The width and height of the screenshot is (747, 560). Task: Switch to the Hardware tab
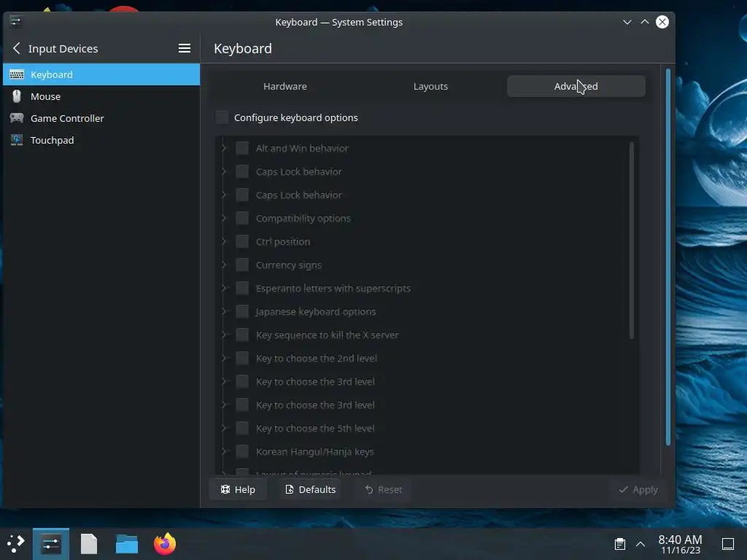click(x=285, y=86)
